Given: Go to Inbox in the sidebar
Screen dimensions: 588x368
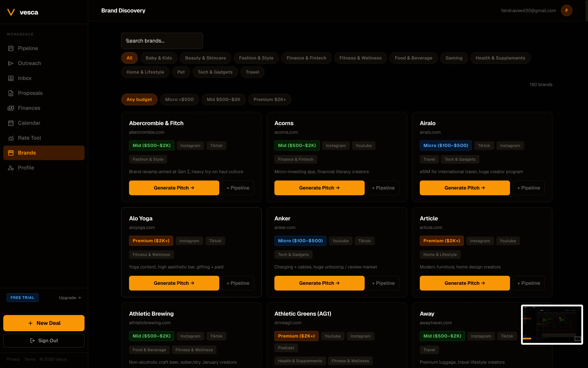Looking at the screenshot, I should [44, 78].
